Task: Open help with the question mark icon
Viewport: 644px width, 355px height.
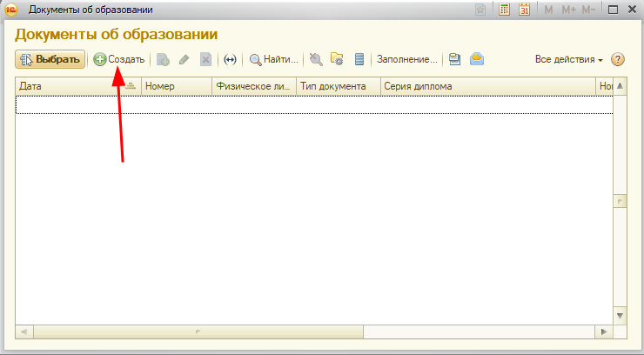Action: [618, 59]
